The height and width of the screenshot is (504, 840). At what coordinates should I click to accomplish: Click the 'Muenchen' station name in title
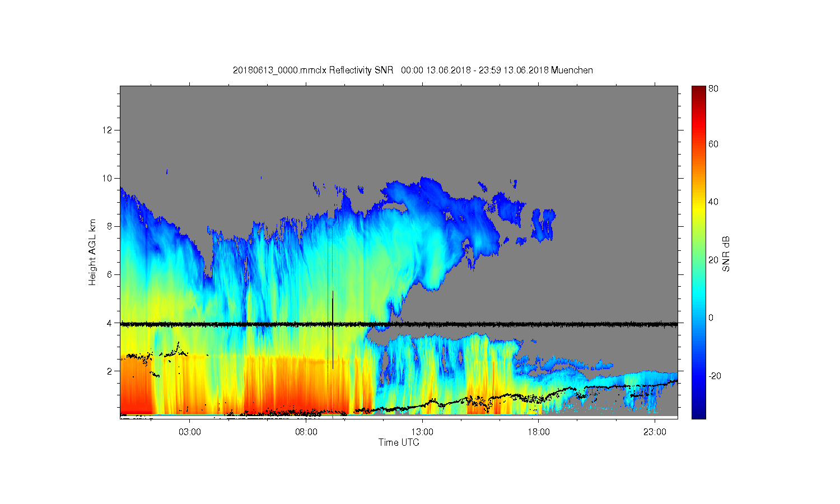point(572,70)
